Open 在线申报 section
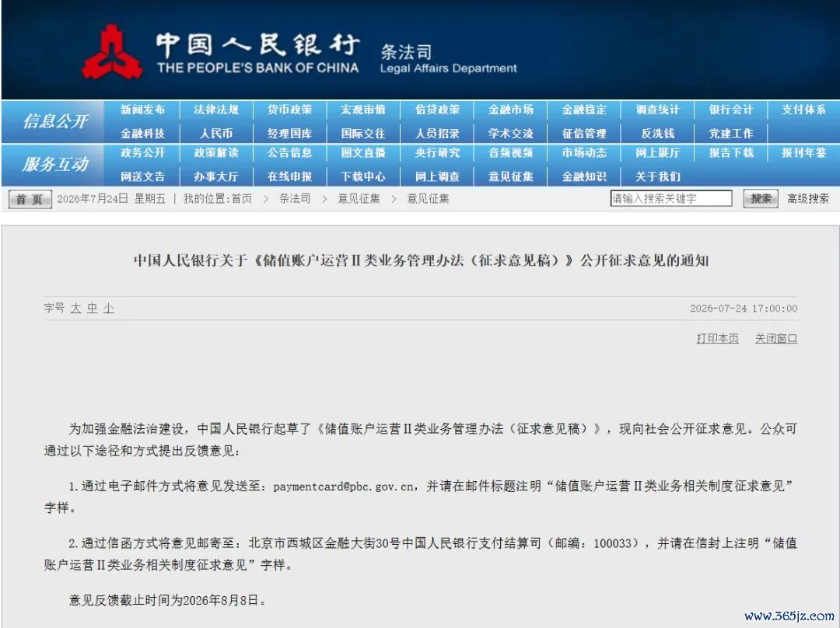 click(x=290, y=176)
